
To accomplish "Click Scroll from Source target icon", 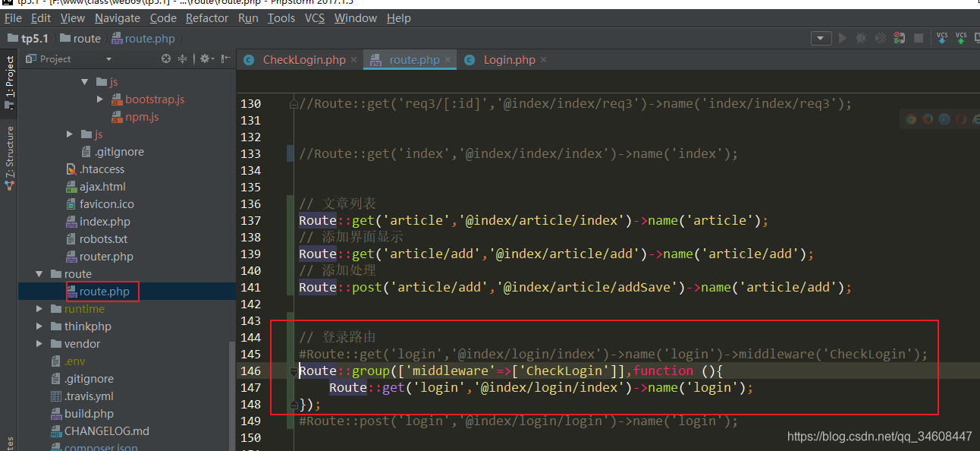I will pyautogui.click(x=166, y=58).
